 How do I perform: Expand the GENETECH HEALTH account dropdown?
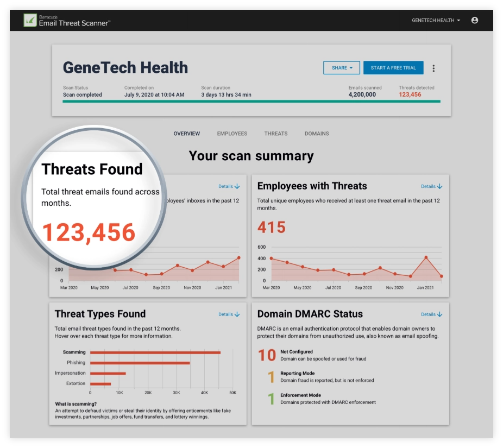(x=436, y=20)
